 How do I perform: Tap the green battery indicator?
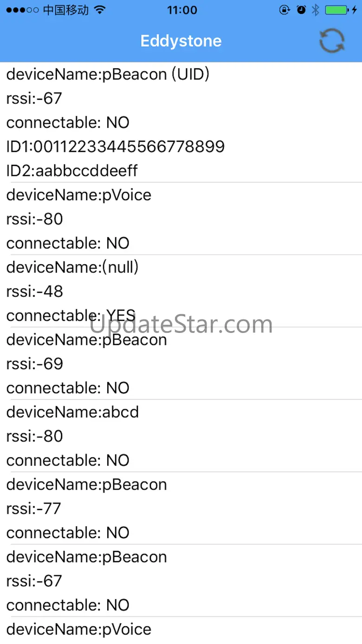(337, 10)
